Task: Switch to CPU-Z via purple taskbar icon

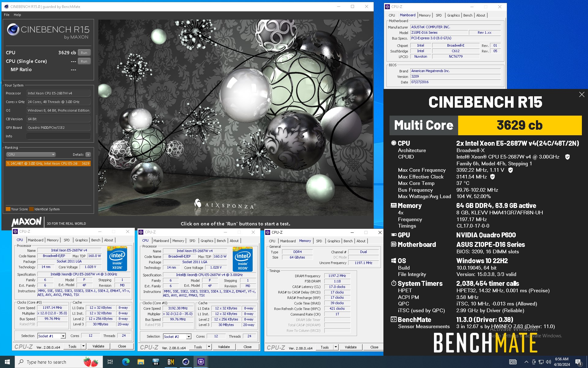Action: pyautogui.click(x=201, y=362)
